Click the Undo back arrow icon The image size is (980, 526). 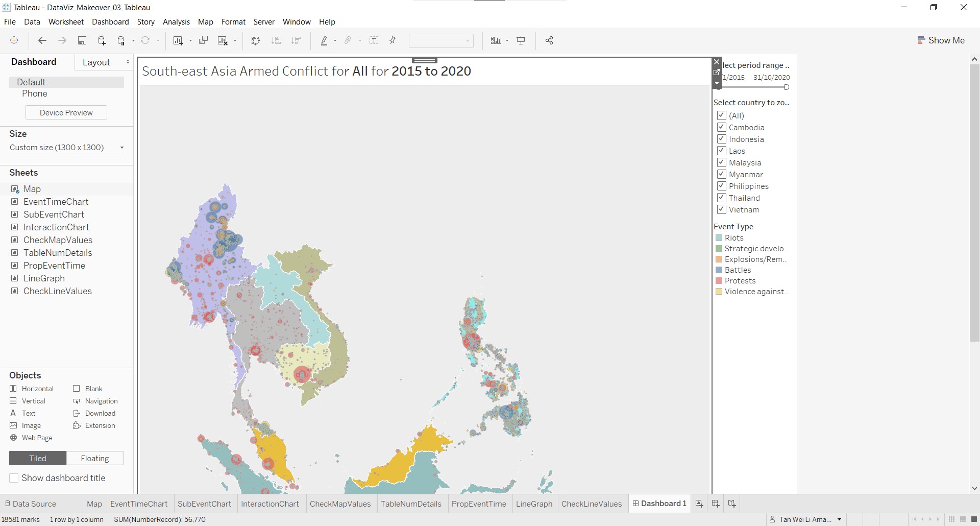coord(42,41)
